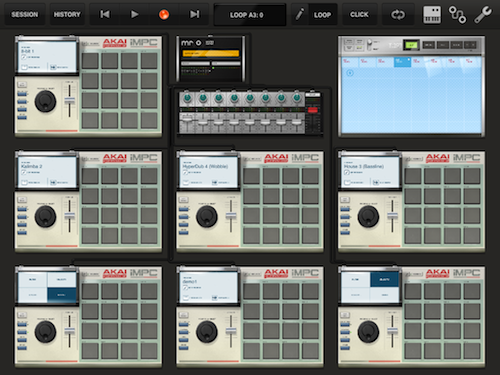
Task: Move the first channel fader on the mixer
Action: [x=187, y=119]
